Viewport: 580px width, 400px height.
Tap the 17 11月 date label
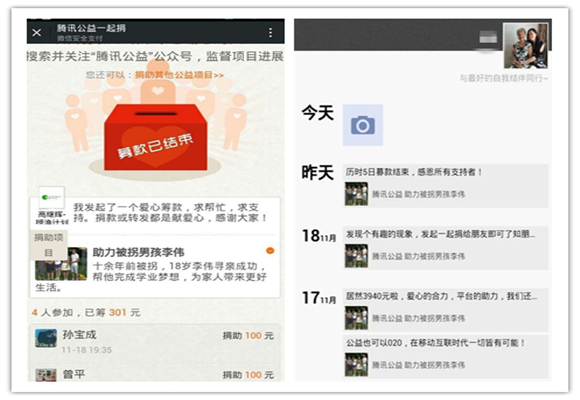tap(319, 298)
